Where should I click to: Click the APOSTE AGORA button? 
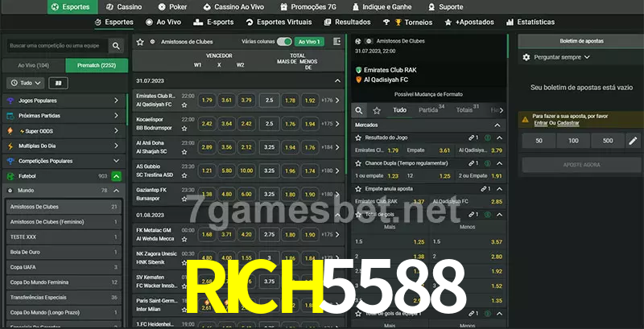pyautogui.click(x=581, y=164)
